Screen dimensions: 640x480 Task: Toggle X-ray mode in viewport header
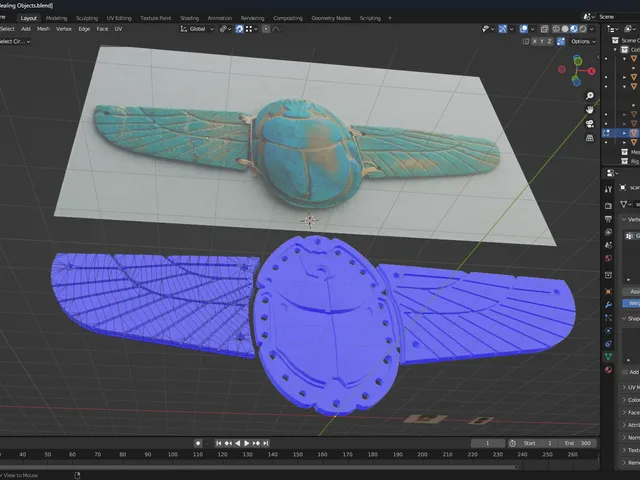click(544, 29)
